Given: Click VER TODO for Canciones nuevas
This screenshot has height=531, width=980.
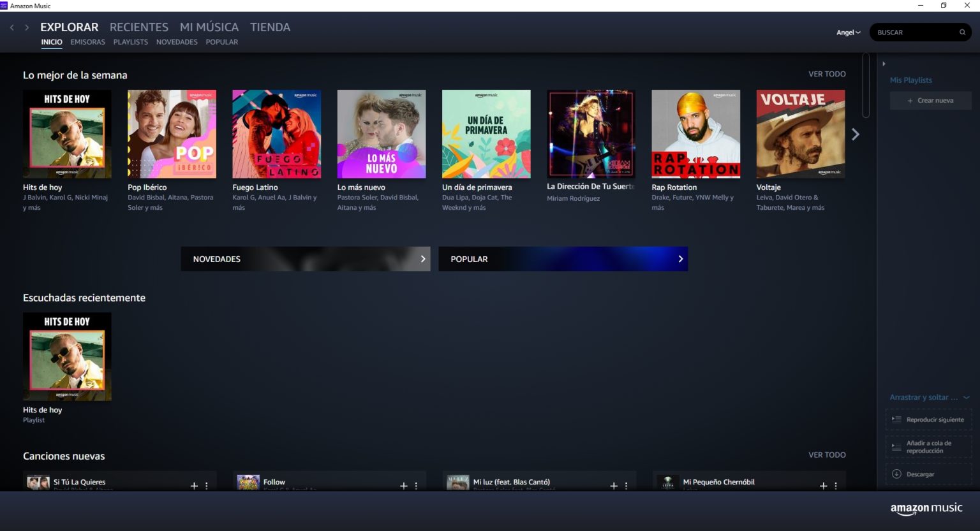Looking at the screenshot, I should pyautogui.click(x=827, y=455).
